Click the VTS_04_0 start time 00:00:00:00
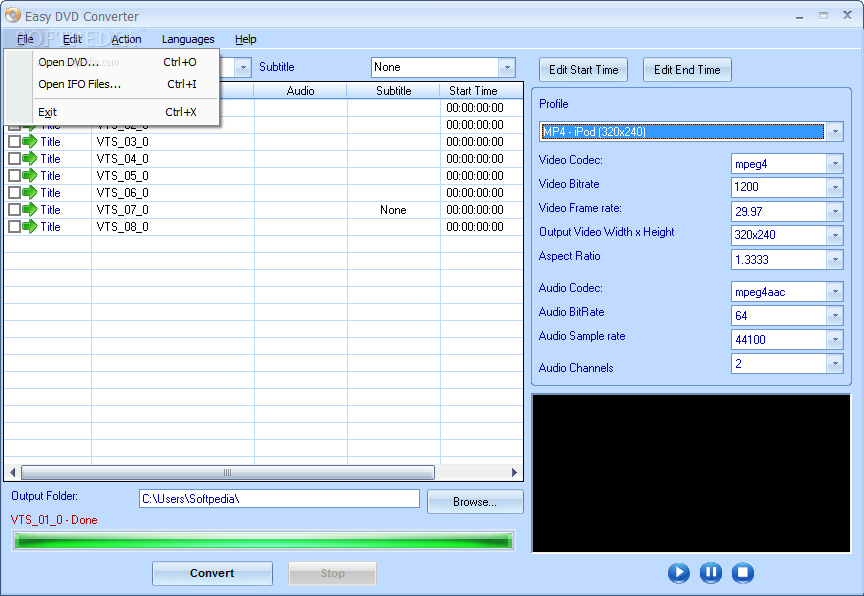864x596 pixels. pyautogui.click(x=475, y=159)
